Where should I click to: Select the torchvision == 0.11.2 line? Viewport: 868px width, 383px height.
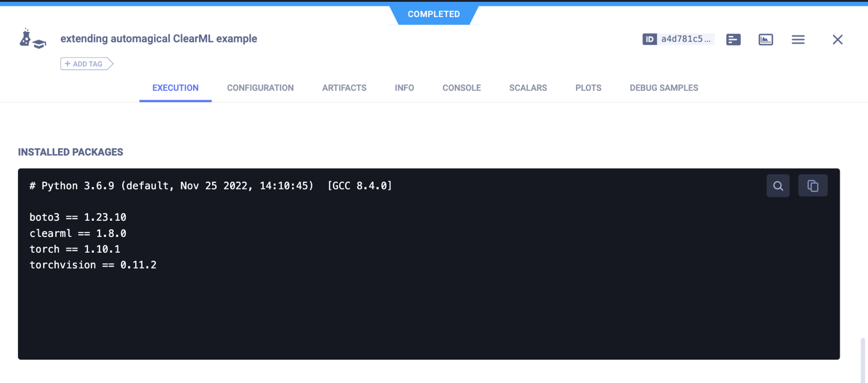[x=93, y=265]
